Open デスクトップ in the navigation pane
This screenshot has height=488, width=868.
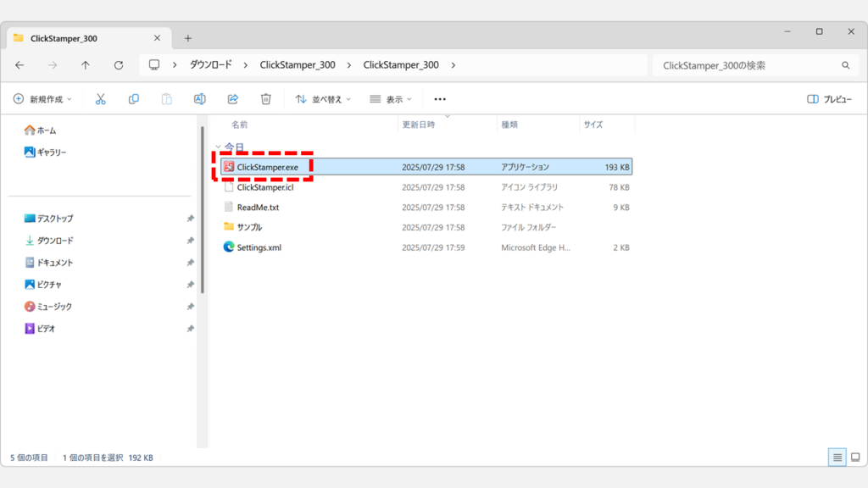tap(48, 219)
